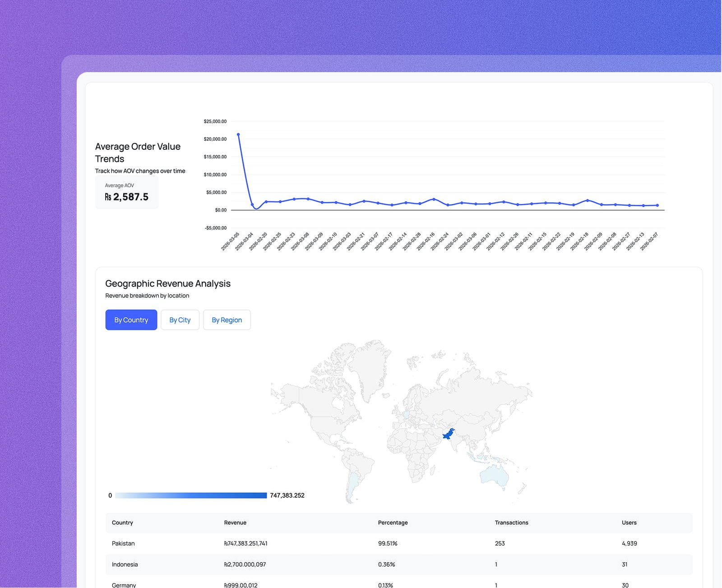Click the peak data point on the AOV chart

coord(239,134)
